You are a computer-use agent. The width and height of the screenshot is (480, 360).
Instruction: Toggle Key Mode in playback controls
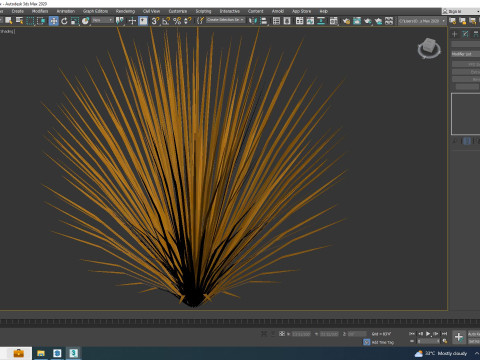click(x=412, y=341)
